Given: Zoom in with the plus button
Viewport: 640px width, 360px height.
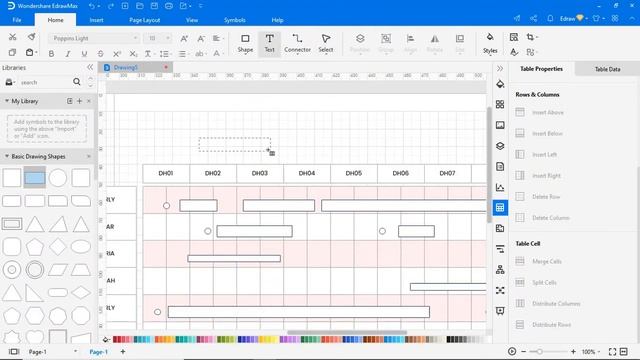Looking at the screenshot, I should pos(573,351).
